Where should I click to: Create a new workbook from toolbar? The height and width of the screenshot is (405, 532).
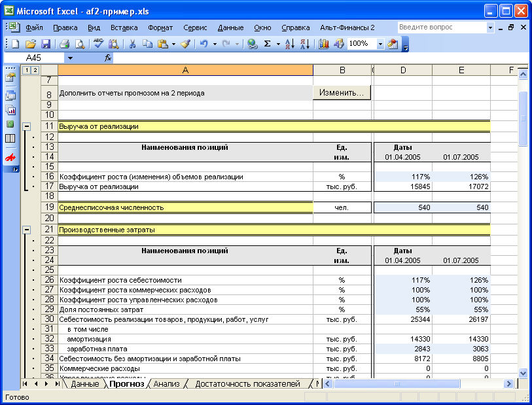15,44
